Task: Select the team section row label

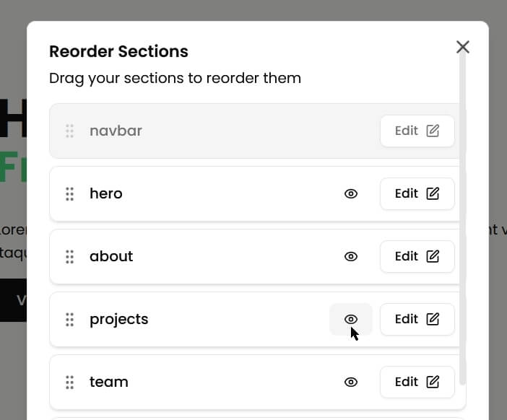Action: click(108, 382)
